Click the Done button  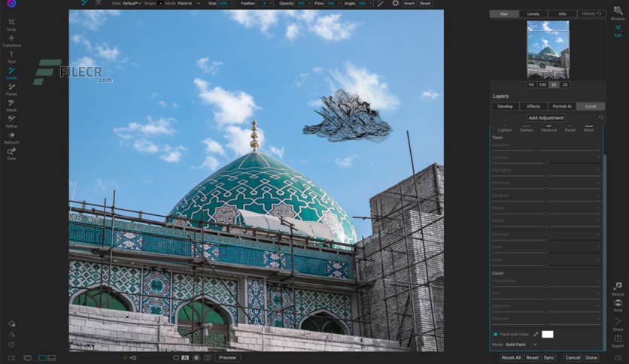591,357
